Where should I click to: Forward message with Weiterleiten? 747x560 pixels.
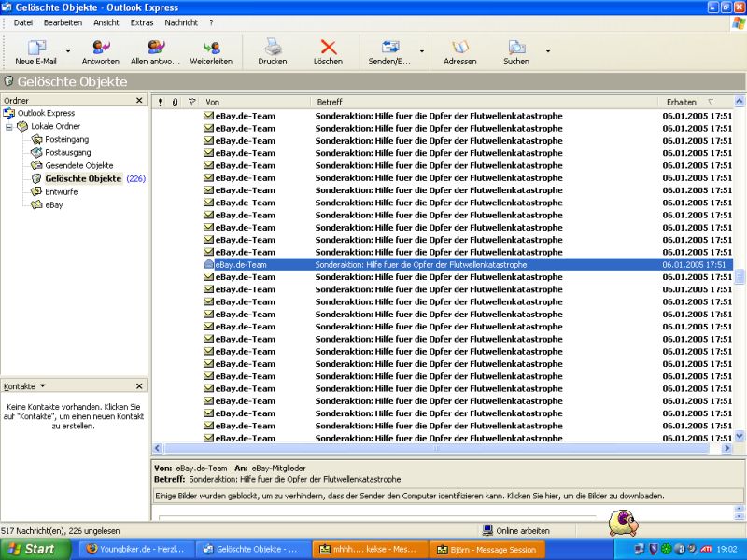[211, 52]
